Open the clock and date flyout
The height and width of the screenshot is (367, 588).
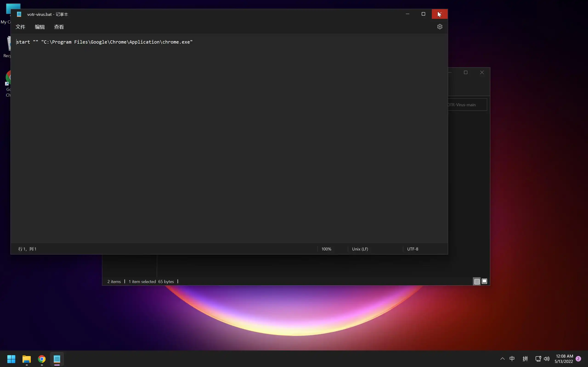point(564,359)
